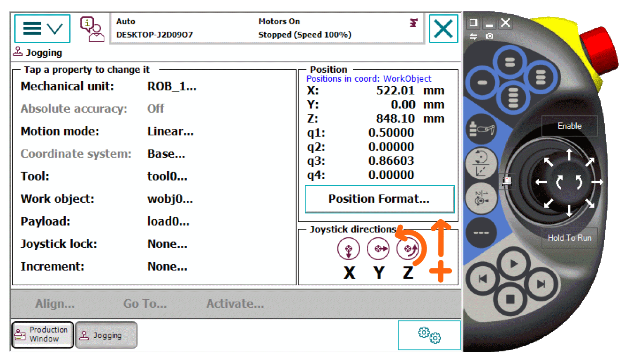Image resolution: width=633 pixels, height=364 pixels.
Task: Change the Motion mode Linear property
Action: click(x=170, y=131)
